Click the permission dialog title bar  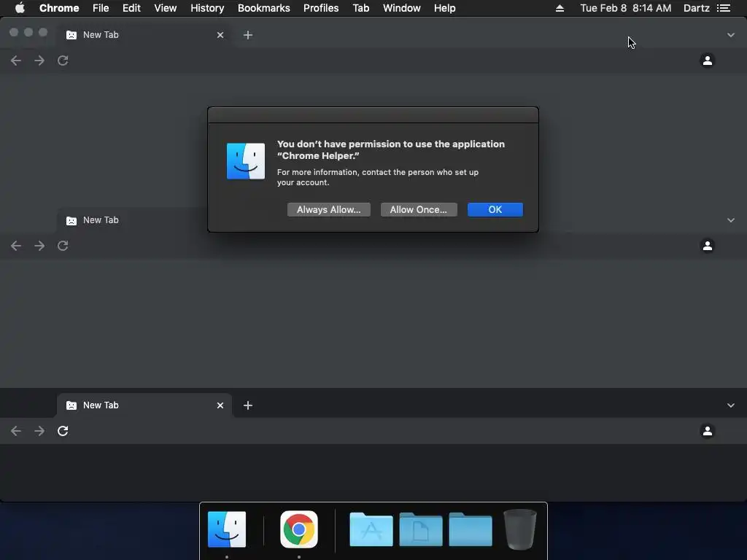[x=373, y=115]
